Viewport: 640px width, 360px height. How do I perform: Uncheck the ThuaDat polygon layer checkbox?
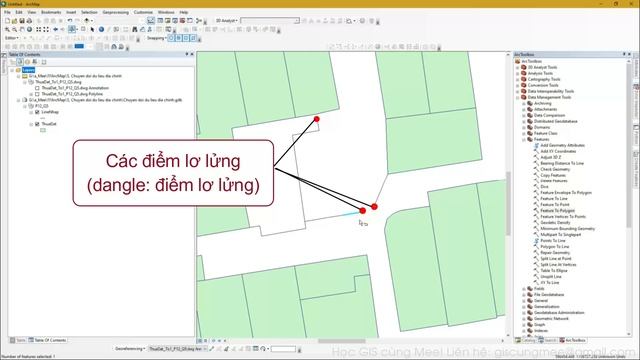[37, 124]
